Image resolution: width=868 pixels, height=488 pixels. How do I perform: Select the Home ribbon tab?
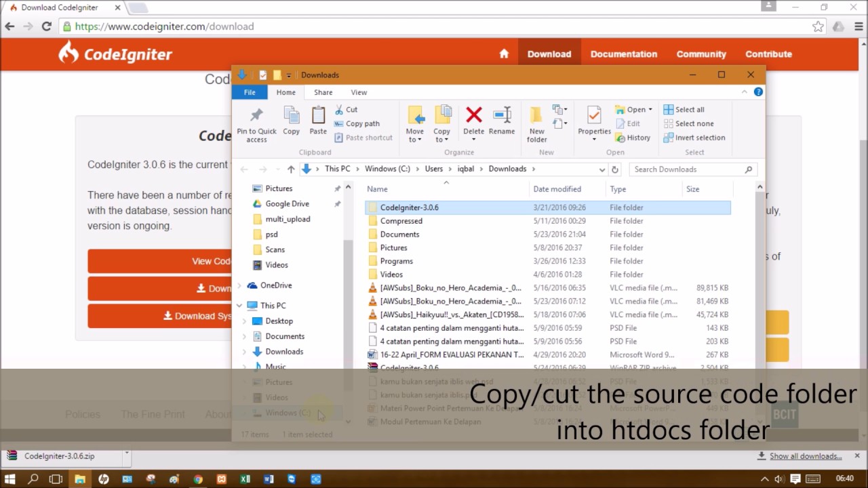coord(285,92)
